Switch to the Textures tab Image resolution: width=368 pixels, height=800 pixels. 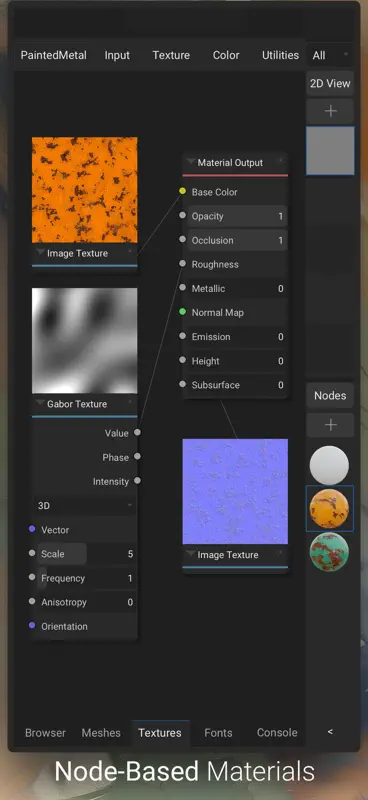tap(160, 733)
